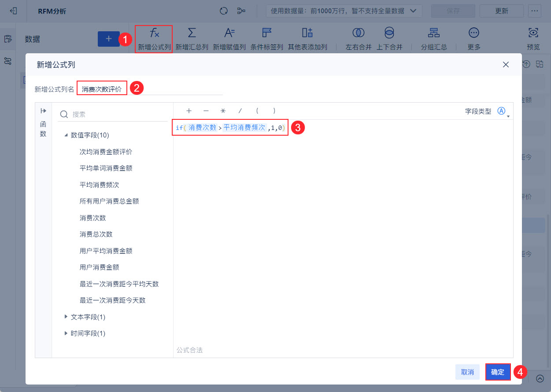Click the collapse chevron at bottom right
The height and width of the screenshot is (392, 551).
(540, 378)
